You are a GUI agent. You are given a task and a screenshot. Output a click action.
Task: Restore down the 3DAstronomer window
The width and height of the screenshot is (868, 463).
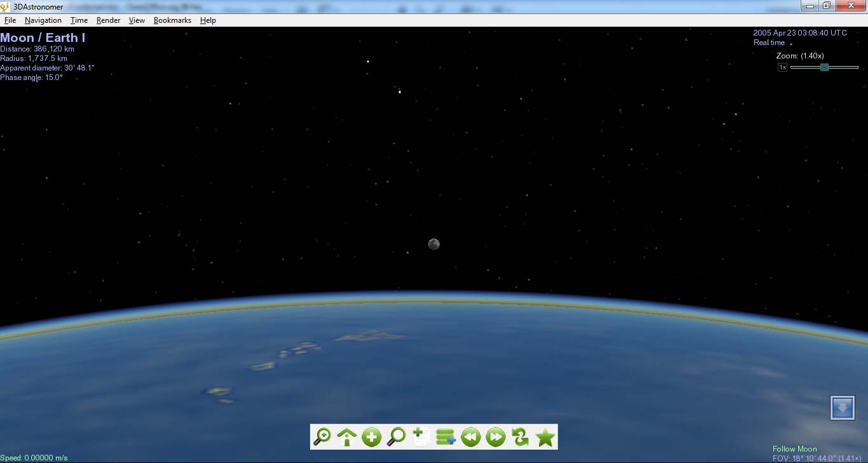point(826,6)
